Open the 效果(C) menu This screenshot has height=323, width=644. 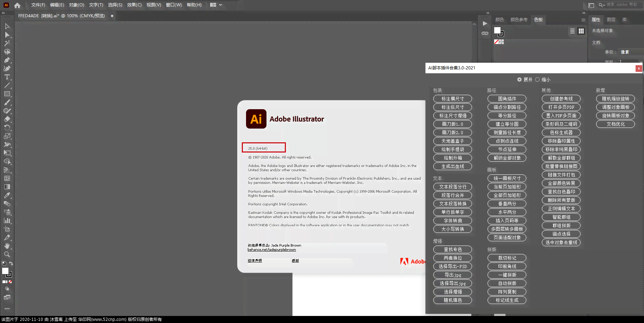point(134,5)
